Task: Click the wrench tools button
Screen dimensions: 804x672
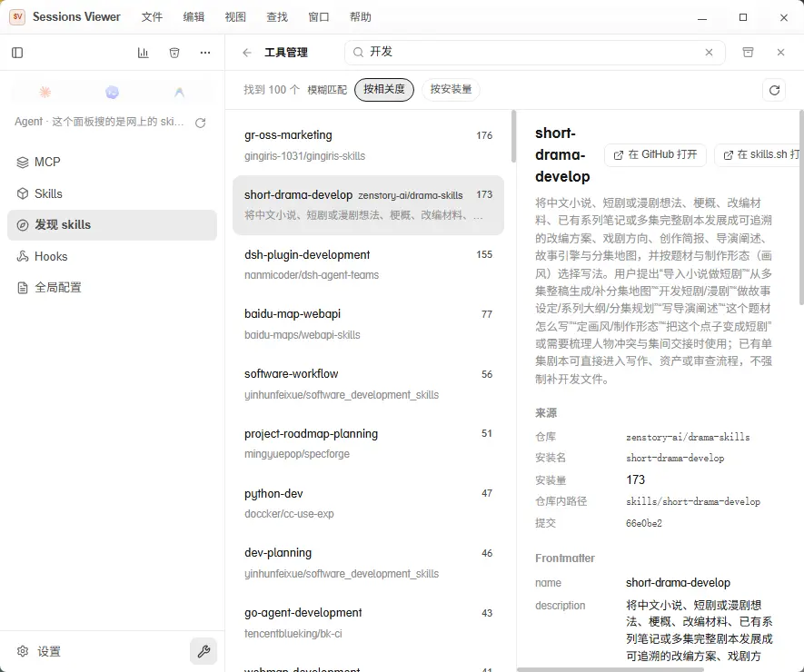Action: tap(203, 651)
